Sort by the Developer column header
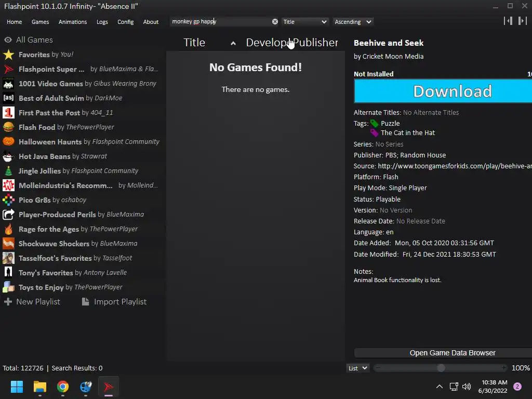The height and width of the screenshot is (399, 532). pyautogui.click(x=268, y=43)
